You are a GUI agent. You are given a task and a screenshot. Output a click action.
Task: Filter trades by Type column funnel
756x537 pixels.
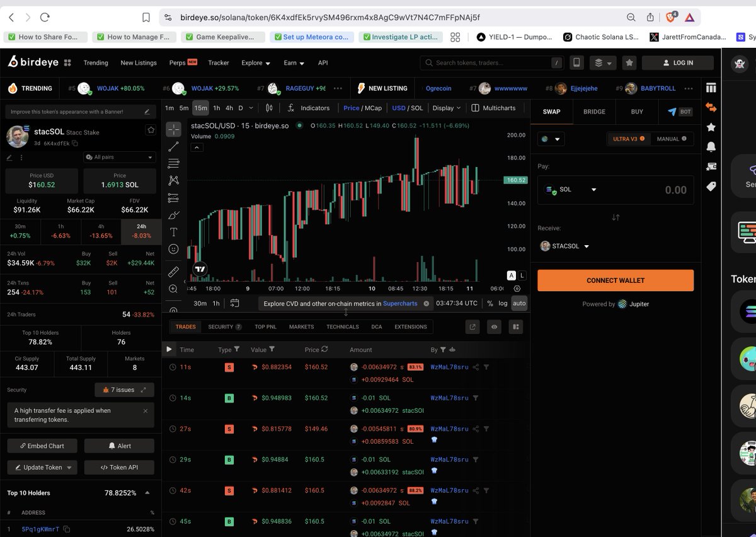(x=237, y=349)
